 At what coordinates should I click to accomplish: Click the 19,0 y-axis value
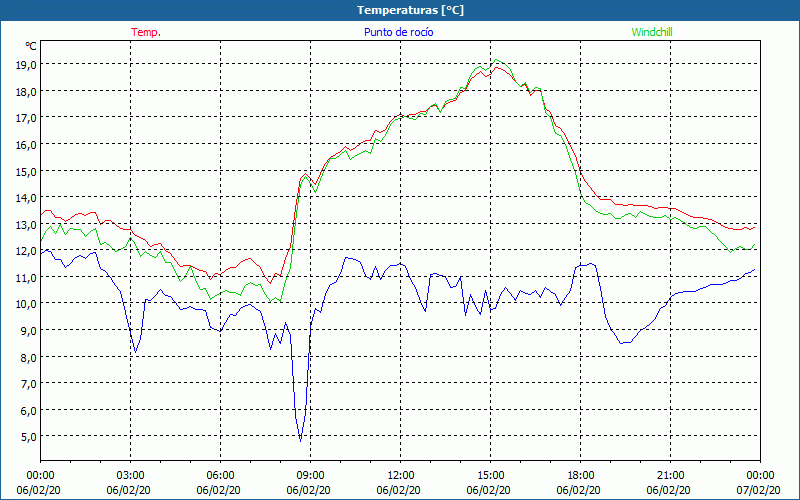pos(27,65)
